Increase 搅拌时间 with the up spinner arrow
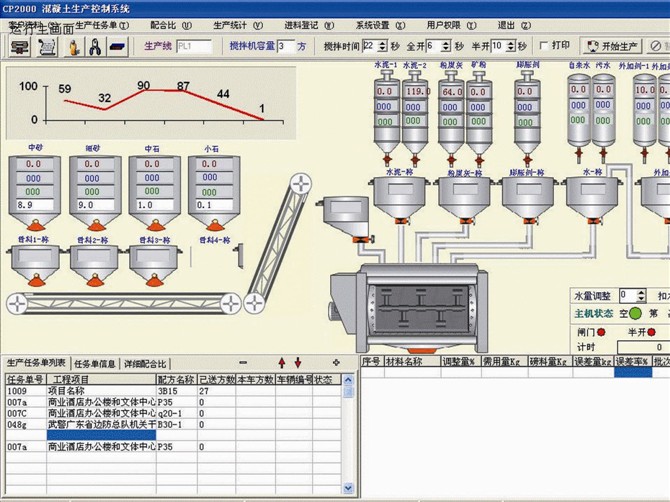Image resolution: width=670 pixels, height=502 pixels. click(382, 43)
